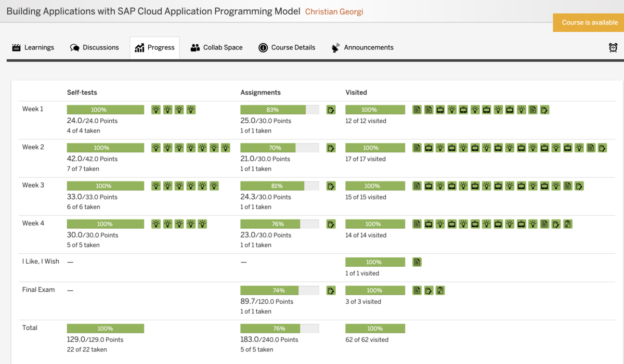Click the 89.7/120.0 Points text
This screenshot has width=624, height=364.
coord(267,302)
